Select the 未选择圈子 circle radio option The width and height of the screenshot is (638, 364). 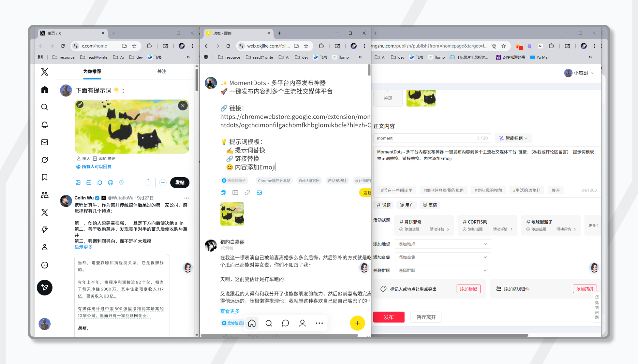point(234,181)
